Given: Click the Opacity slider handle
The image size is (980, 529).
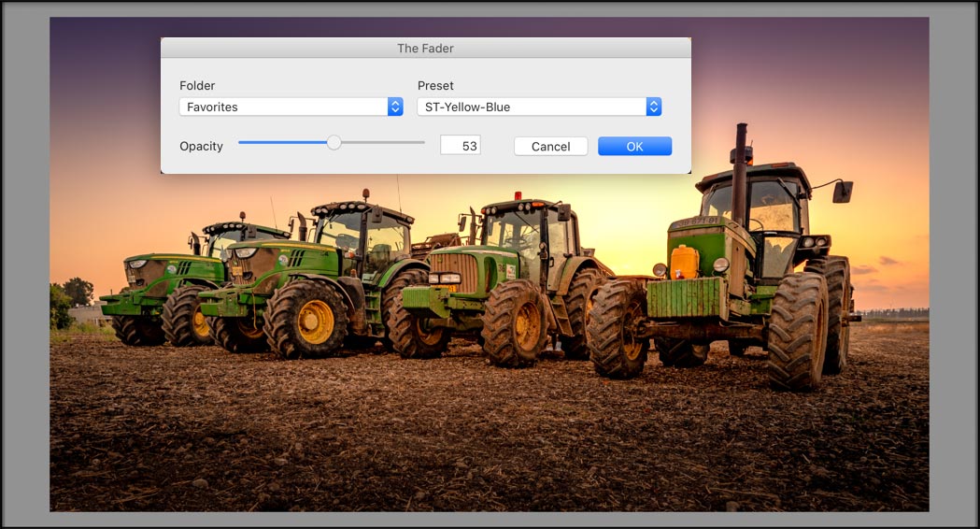Looking at the screenshot, I should click(334, 143).
